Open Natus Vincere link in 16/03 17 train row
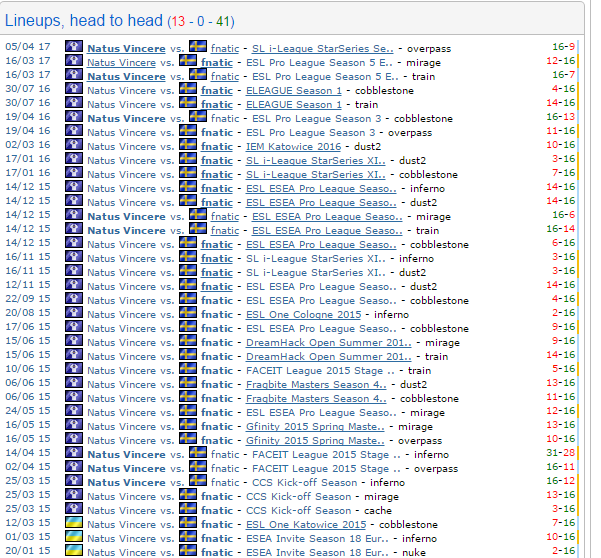This screenshot has height=558, width=601. [126, 77]
